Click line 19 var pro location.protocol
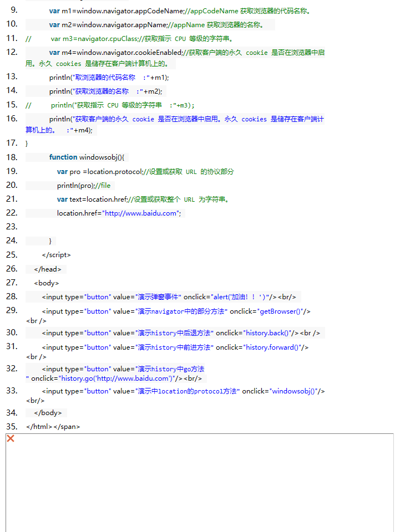395x532 pixels. click(145, 172)
